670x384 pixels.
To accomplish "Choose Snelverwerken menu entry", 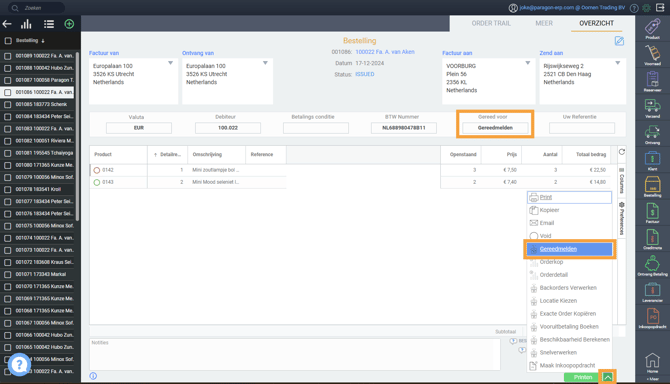I will point(569,352).
